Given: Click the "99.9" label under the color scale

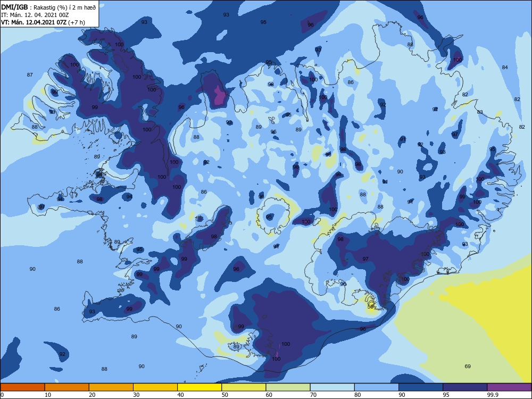Looking at the screenshot, I should point(493,395).
